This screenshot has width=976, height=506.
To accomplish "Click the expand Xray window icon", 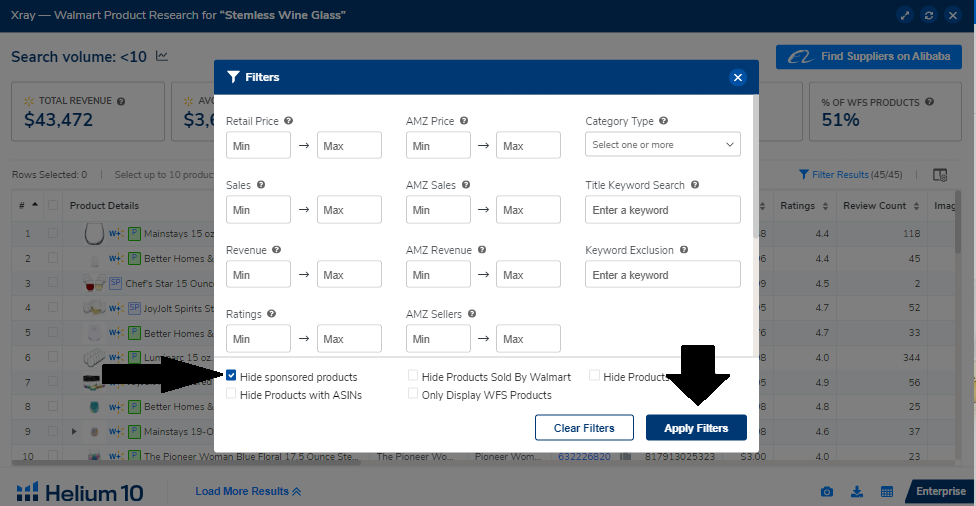I will (x=904, y=15).
